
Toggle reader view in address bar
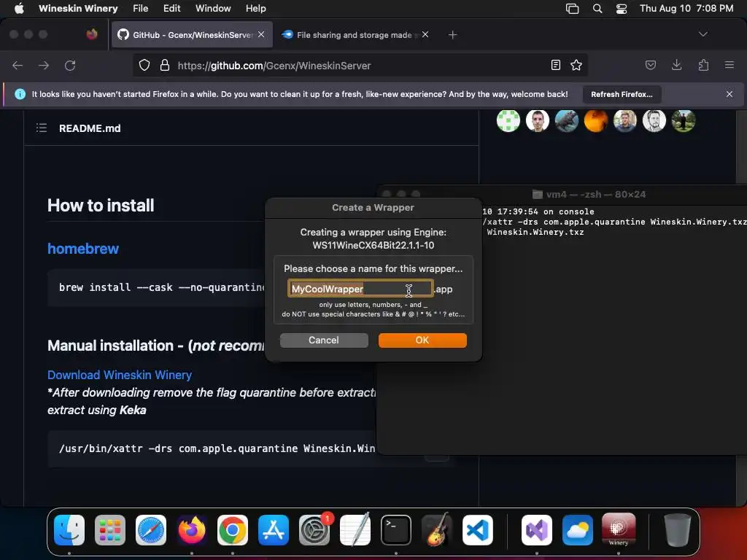[x=555, y=65]
